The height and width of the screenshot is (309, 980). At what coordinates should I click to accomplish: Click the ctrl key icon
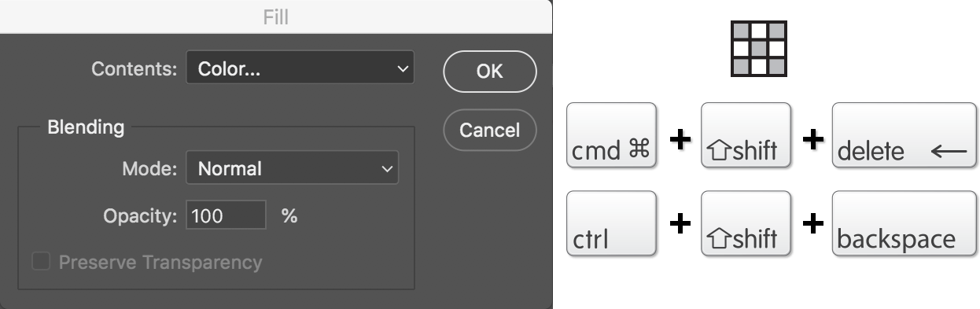(611, 223)
